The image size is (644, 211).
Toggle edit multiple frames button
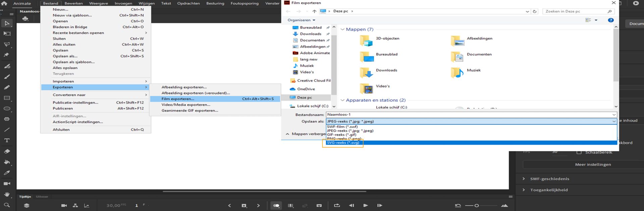tap(291, 206)
